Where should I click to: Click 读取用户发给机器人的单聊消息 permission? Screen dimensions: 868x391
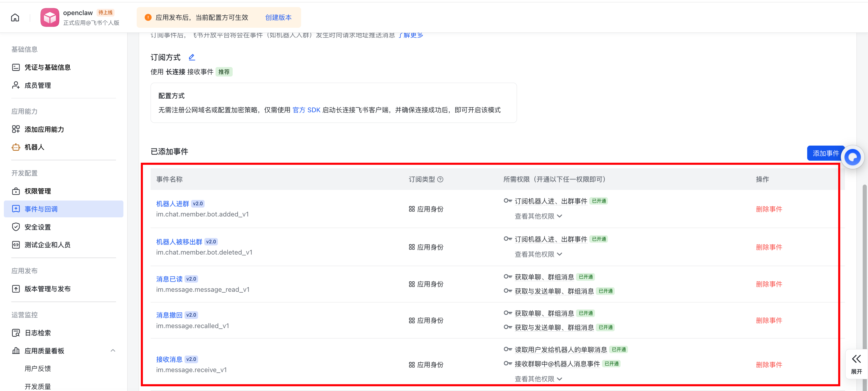tap(561, 350)
